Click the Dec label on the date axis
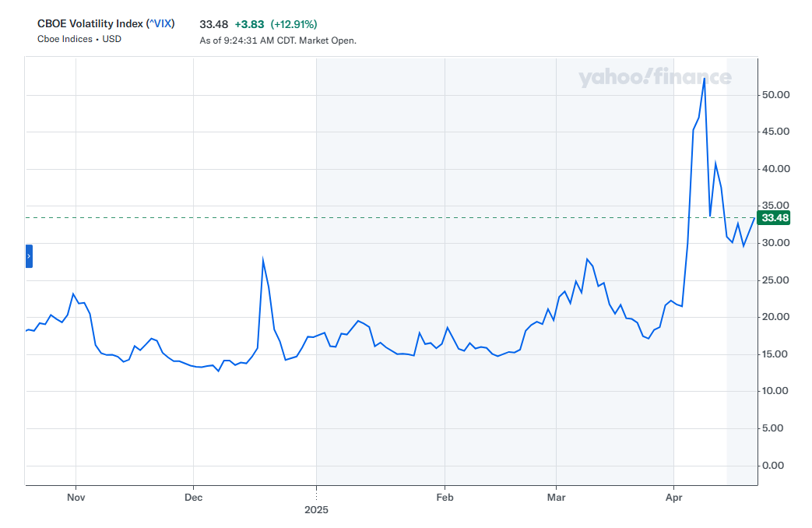The width and height of the screenshot is (812, 528). pos(193,498)
